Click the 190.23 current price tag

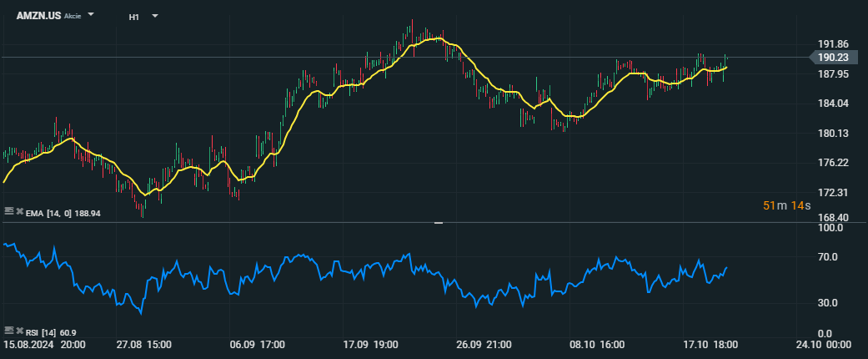click(x=832, y=58)
